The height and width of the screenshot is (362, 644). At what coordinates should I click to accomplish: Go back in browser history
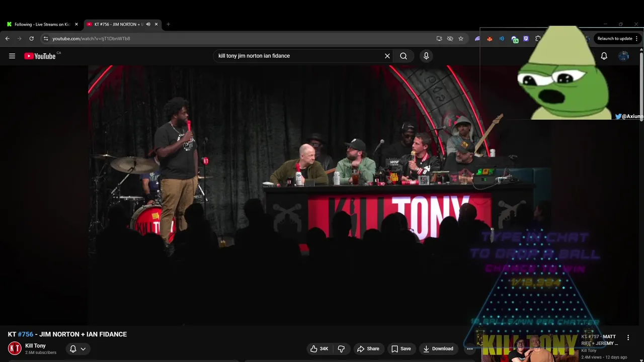click(7, 38)
